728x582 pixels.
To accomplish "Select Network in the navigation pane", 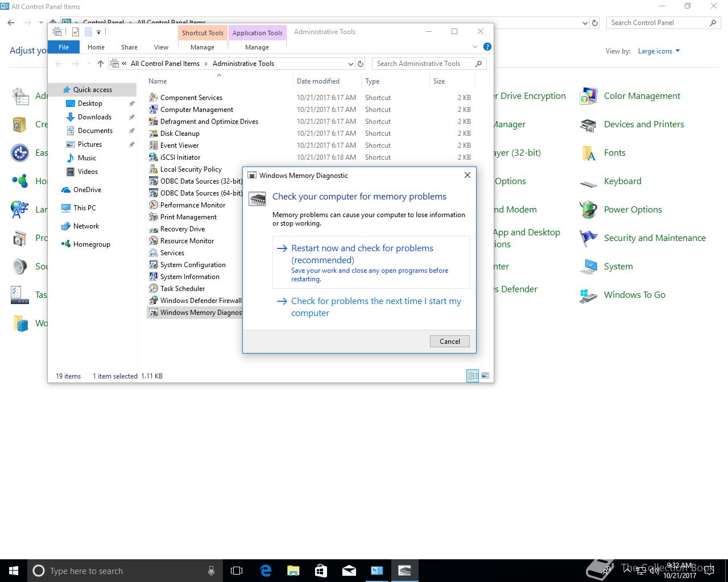I will [x=86, y=226].
